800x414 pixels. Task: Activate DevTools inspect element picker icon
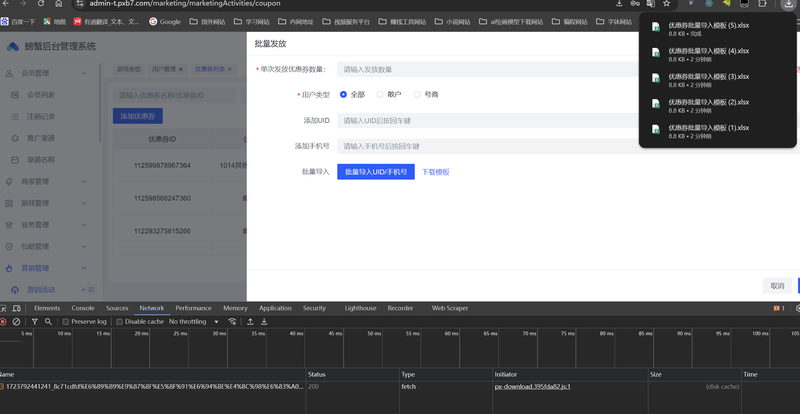(x=3, y=308)
